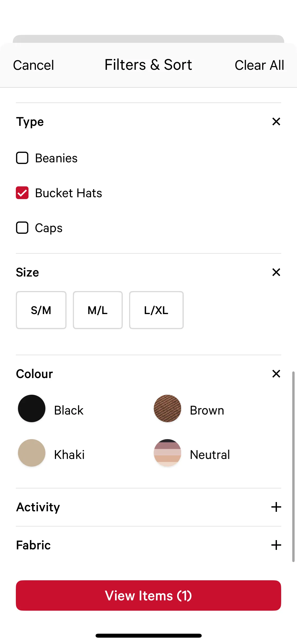
Task: Tap the sheet grabber bar at top
Action: click(148, 39)
